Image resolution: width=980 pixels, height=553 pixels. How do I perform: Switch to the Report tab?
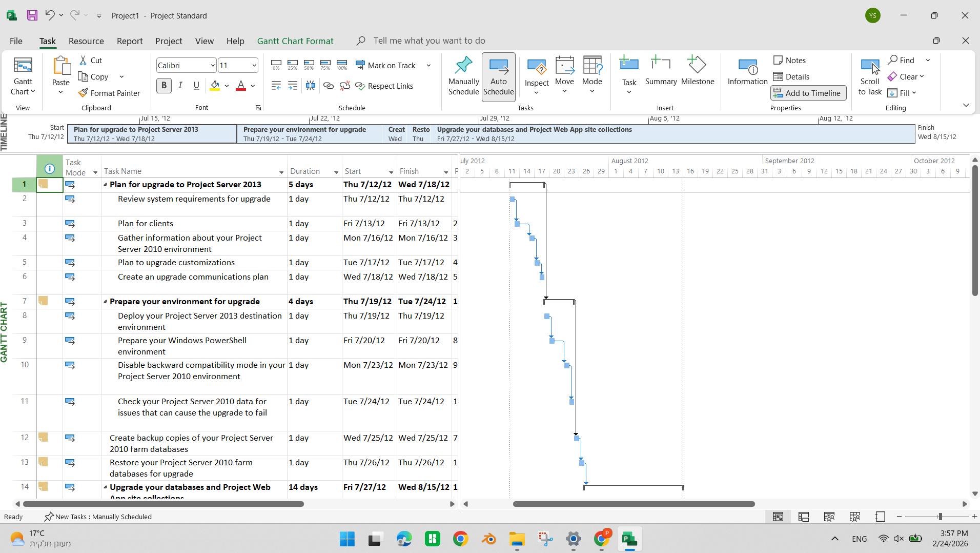click(130, 41)
